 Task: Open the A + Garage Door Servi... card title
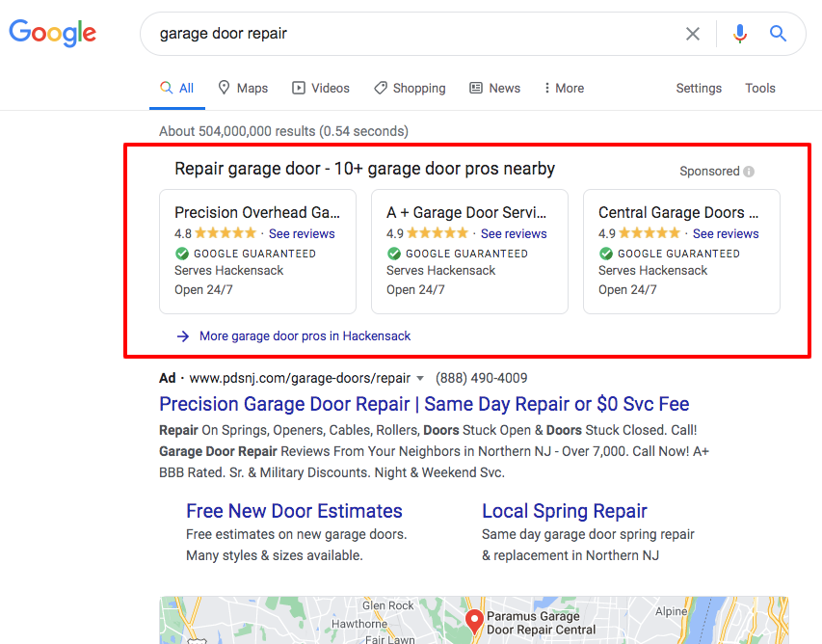tap(466, 212)
